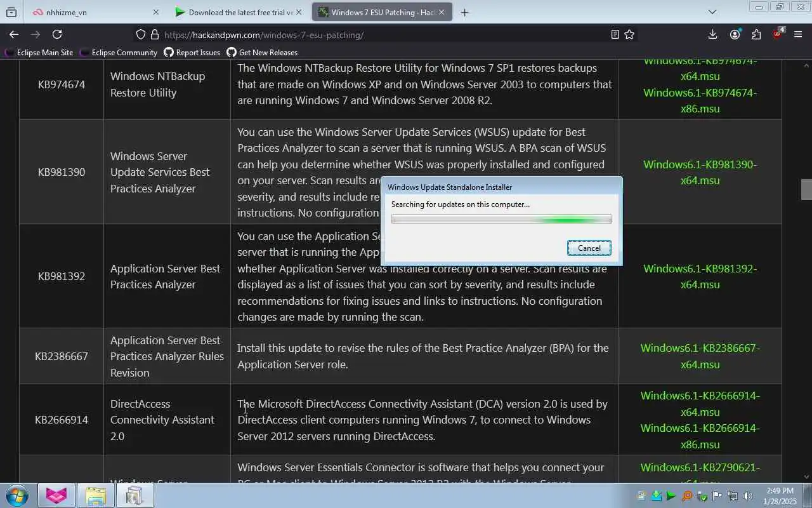Open the Action Center flag tray icon
Image resolution: width=812 pixels, height=508 pixels.
[717, 496]
